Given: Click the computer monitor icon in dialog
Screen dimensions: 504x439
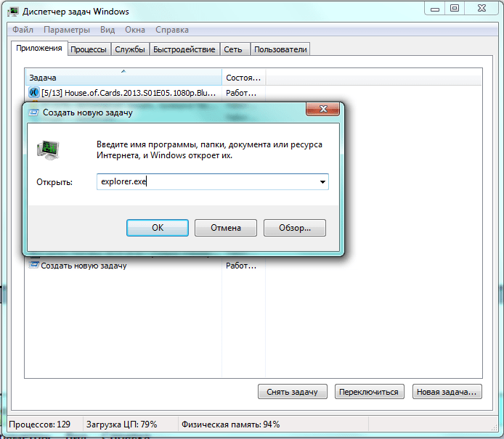Looking at the screenshot, I should tap(48, 150).
